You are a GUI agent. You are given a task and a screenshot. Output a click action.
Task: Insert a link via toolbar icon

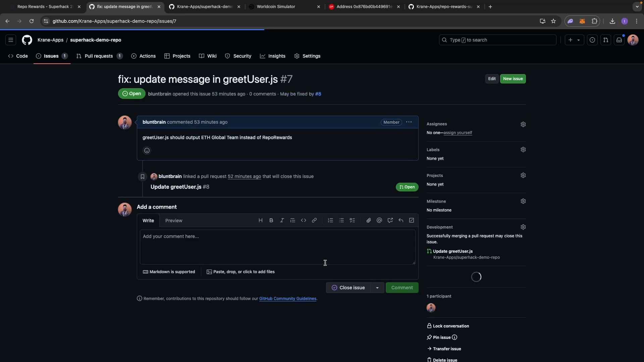[314, 221]
